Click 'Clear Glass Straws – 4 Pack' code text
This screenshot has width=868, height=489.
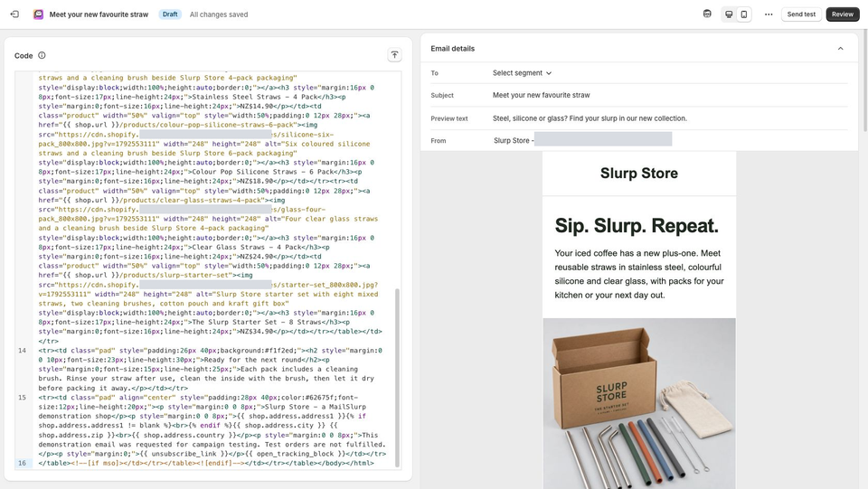(248, 248)
